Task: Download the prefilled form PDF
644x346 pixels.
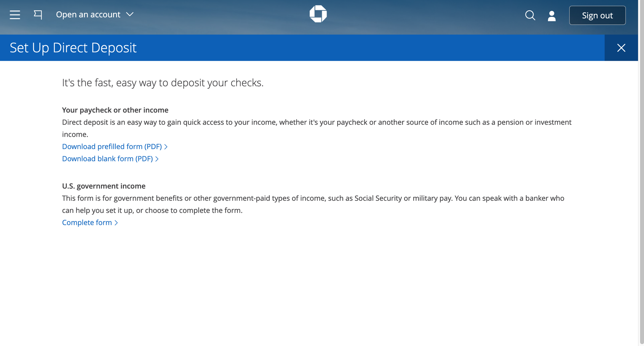Action: click(112, 146)
